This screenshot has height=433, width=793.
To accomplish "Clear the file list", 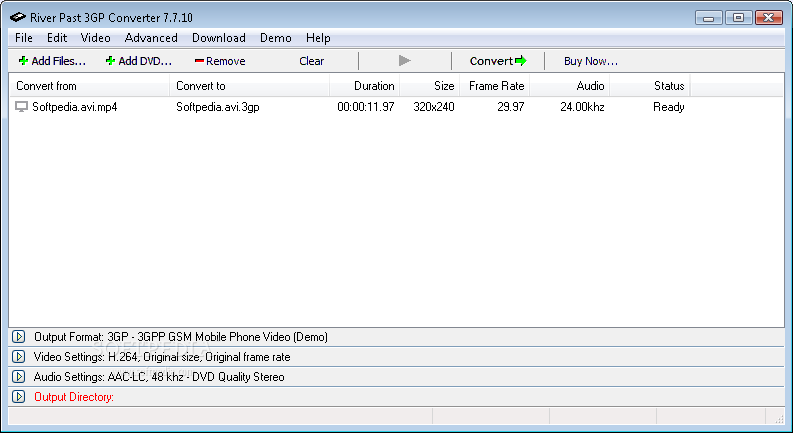I will (x=312, y=61).
